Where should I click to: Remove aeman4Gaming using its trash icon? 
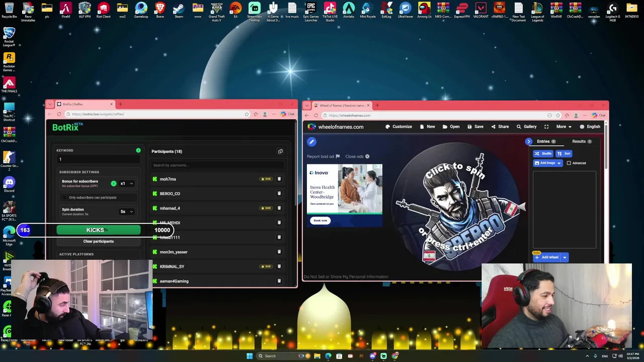(x=279, y=281)
